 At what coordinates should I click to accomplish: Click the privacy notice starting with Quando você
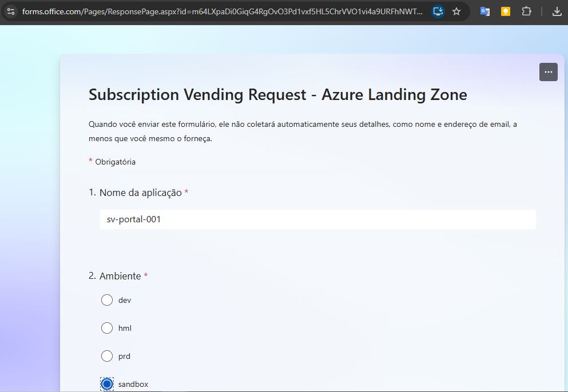303,131
